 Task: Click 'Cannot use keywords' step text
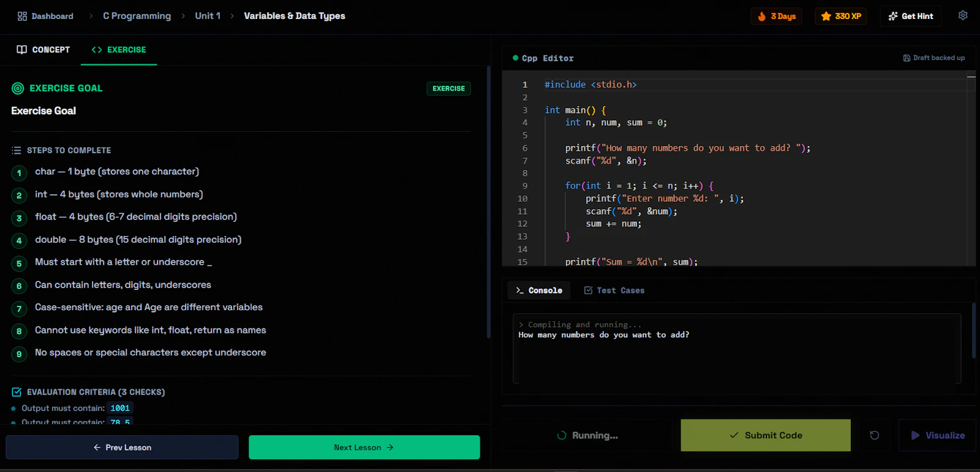(x=151, y=330)
